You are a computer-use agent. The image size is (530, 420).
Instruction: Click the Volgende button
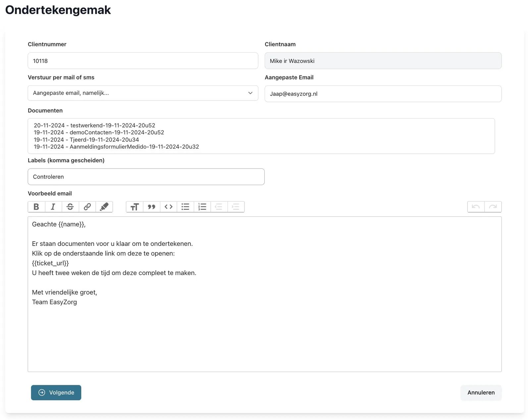pyautogui.click(x=56, y=393)
